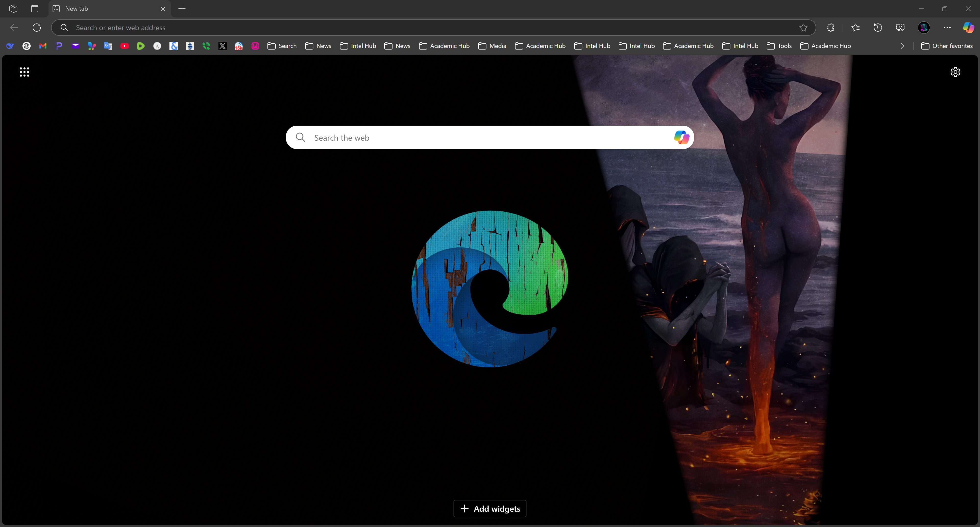Screen dimensions: 980x527
Task: Open the Search favorites folder
Action: (282, 46)
